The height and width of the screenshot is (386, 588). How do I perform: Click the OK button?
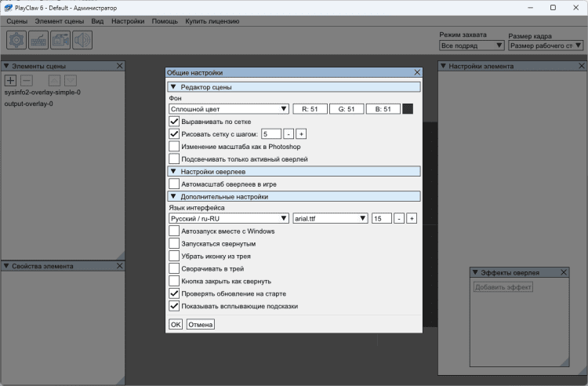click(176, 324)
